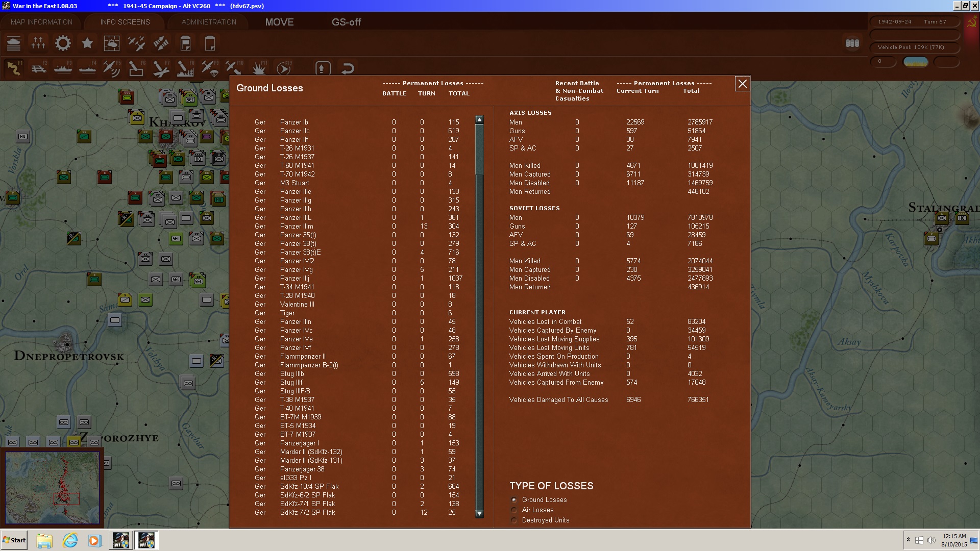This screenshot has height=551, width=980.
Task: Select F7 bomb airfield mode
Action: [x=161, y=68]
